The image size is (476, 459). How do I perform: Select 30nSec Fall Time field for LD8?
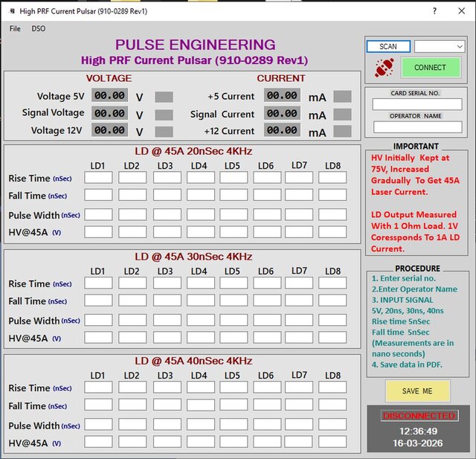332,300
